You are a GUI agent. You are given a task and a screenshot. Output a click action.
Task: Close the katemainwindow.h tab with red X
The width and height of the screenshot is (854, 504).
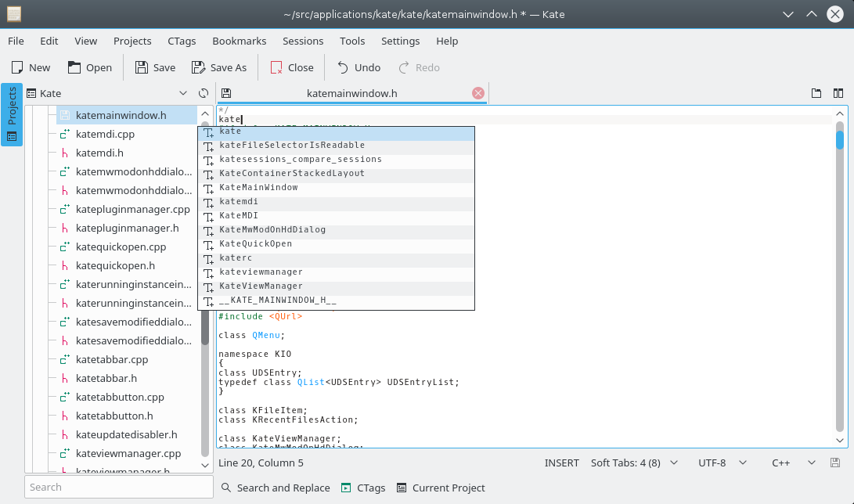tap(478, 93)
